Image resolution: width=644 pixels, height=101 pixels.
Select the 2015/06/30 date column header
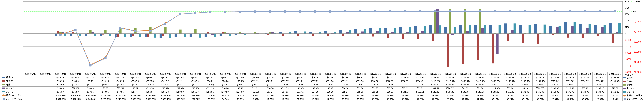coord(270,74)
